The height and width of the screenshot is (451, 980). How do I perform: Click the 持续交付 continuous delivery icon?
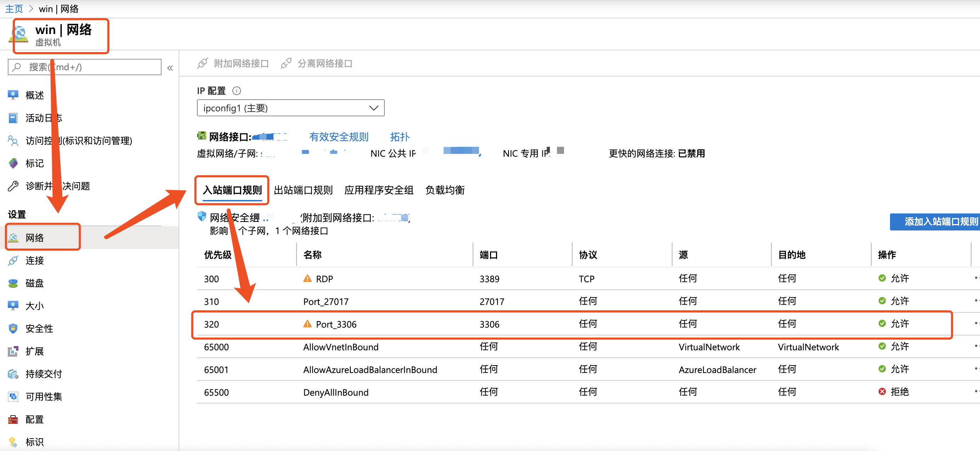(x=13, y=374)
